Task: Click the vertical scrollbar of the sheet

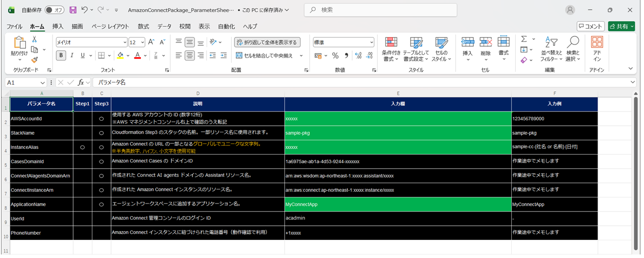Action: (x=635, y=173)
